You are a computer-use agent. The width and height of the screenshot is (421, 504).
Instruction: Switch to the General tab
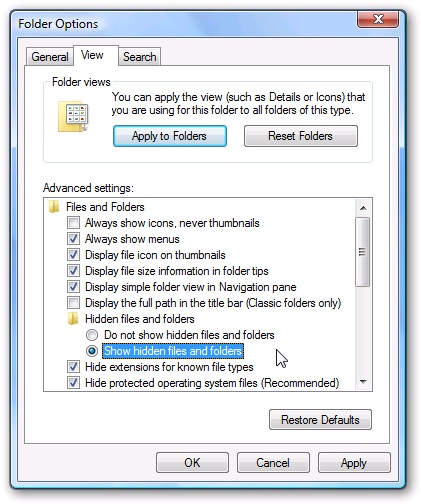click(x=50, y=57)
